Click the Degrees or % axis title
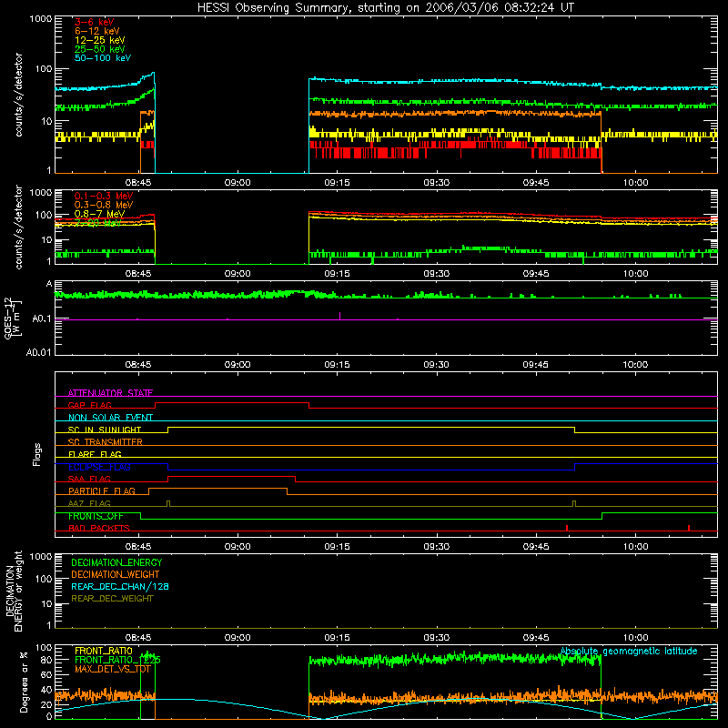Image resolution: width=728 pixels, height=728 pixels. (24, 682)
